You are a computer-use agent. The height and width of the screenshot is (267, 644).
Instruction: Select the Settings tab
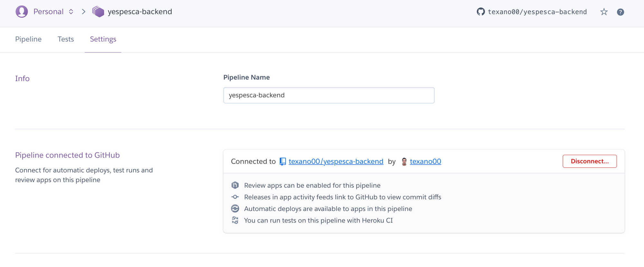pyautogui.click(x=103, y=39)
